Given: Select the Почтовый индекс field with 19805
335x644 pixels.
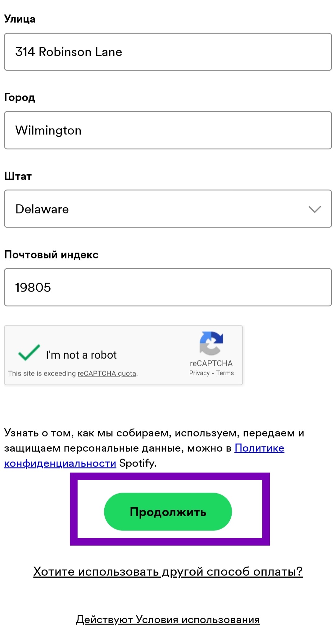Looking at the screenshot, I should click(x=168, y=287).
